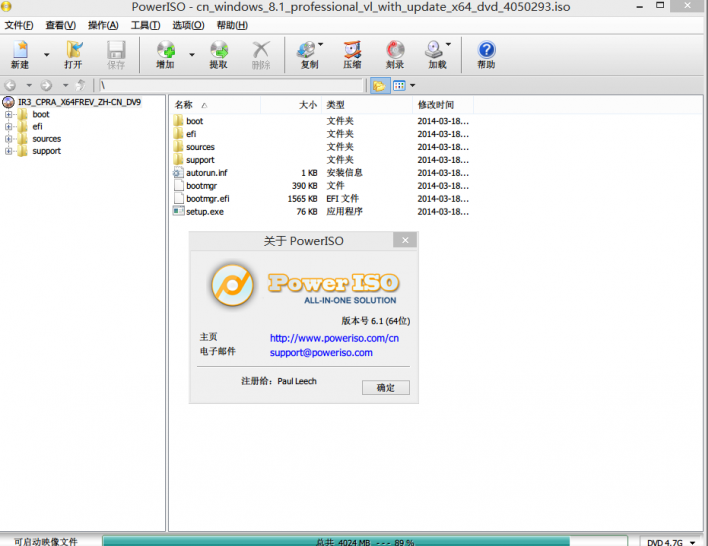Click the New (新建) toolbar icon
The width and height of the screenshot is (708, 546).
point(20,55)
